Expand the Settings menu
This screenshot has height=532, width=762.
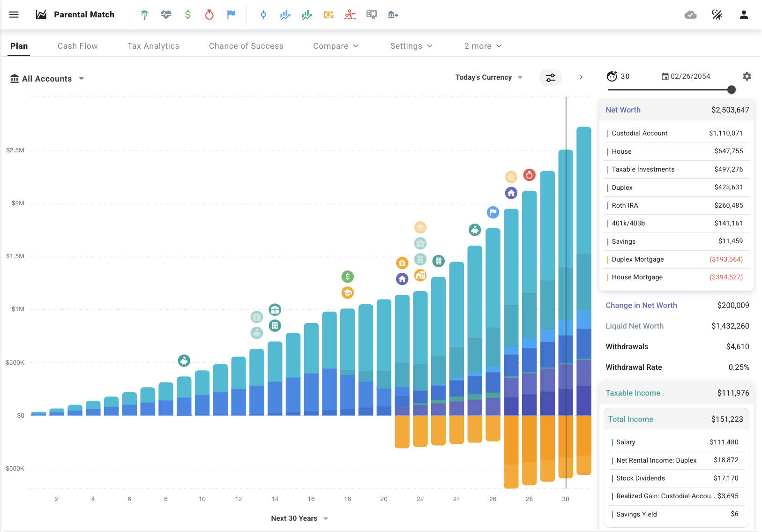[x=411, y=46]
